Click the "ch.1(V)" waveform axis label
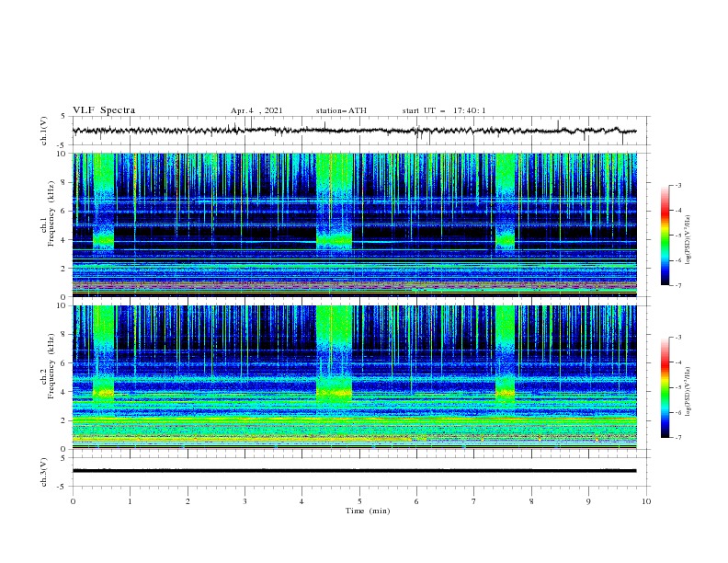Viewport: 728px width, 563px height. (44, 131)
